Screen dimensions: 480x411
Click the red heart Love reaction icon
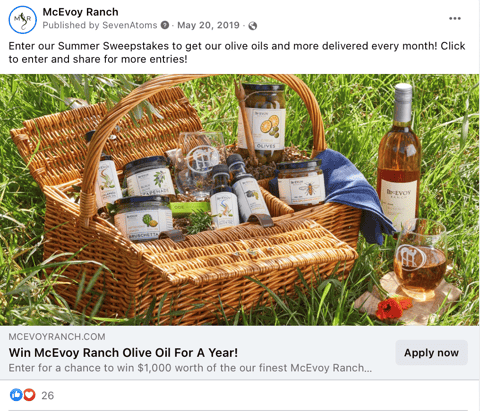click(29, 395)
